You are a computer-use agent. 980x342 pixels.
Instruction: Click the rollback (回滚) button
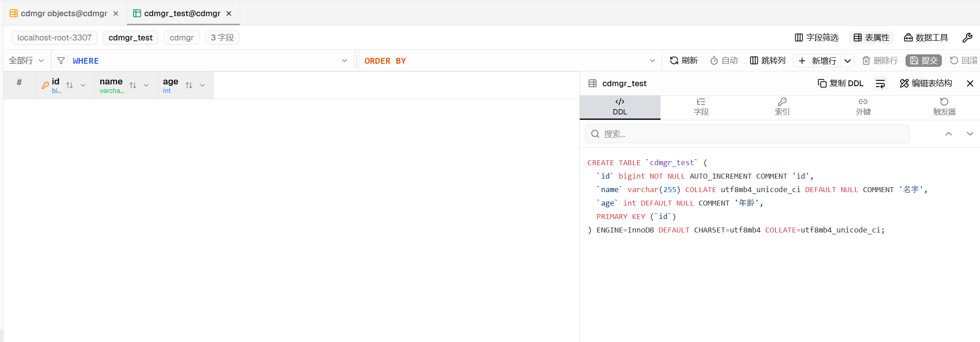click(963, 61)
